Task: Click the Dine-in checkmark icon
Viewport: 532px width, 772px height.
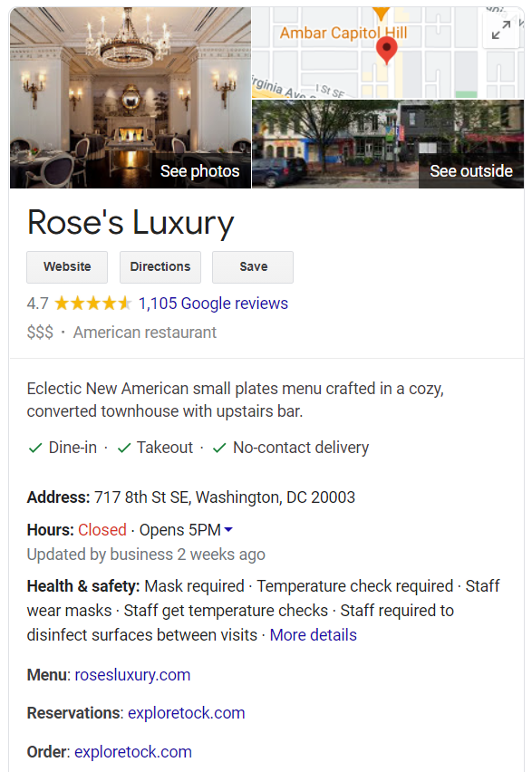Action: [x=34, y=448]
